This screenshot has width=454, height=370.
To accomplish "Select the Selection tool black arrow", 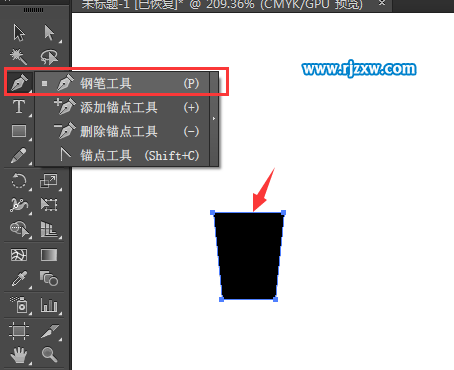I will [x=19, y=33].
